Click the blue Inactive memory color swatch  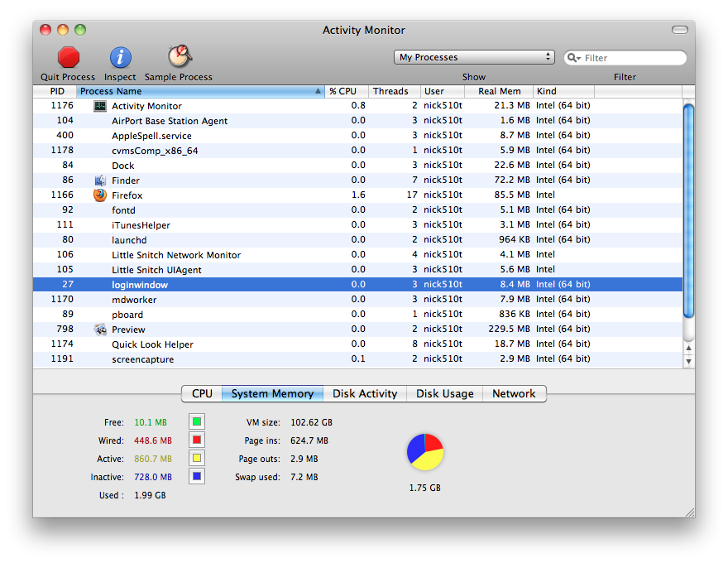point(197,476)
